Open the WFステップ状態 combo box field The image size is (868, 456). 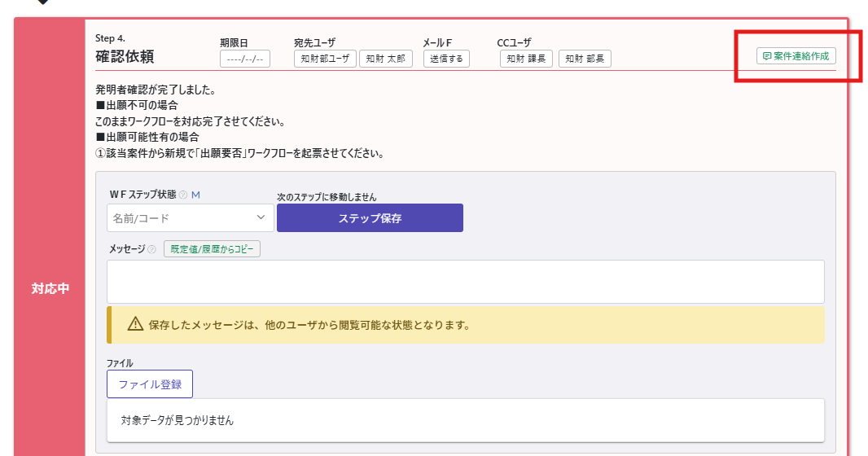[x=181, y=218]
